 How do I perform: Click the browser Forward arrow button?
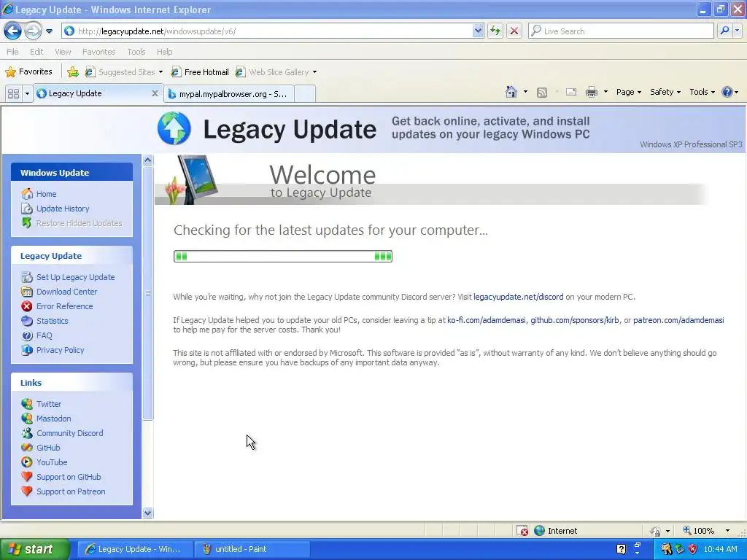[x=33, y=31]
